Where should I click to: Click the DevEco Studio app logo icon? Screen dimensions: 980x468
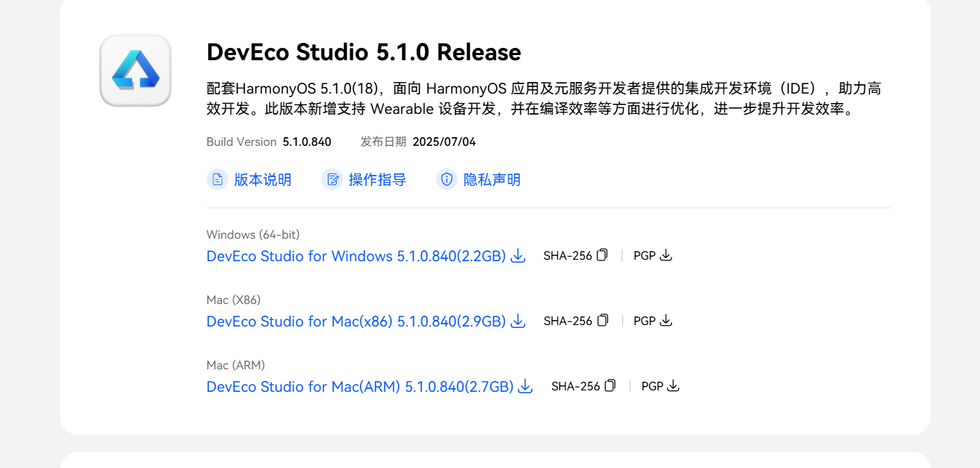135,70
